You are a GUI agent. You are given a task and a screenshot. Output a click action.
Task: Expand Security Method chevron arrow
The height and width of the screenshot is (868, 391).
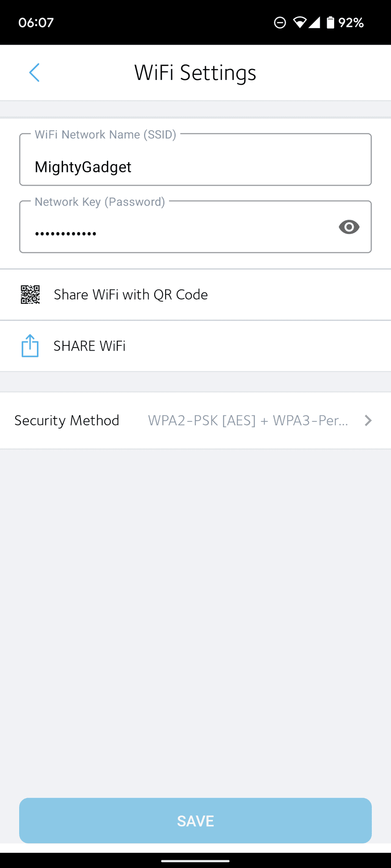pyautogui.click(x=368, y=421)
